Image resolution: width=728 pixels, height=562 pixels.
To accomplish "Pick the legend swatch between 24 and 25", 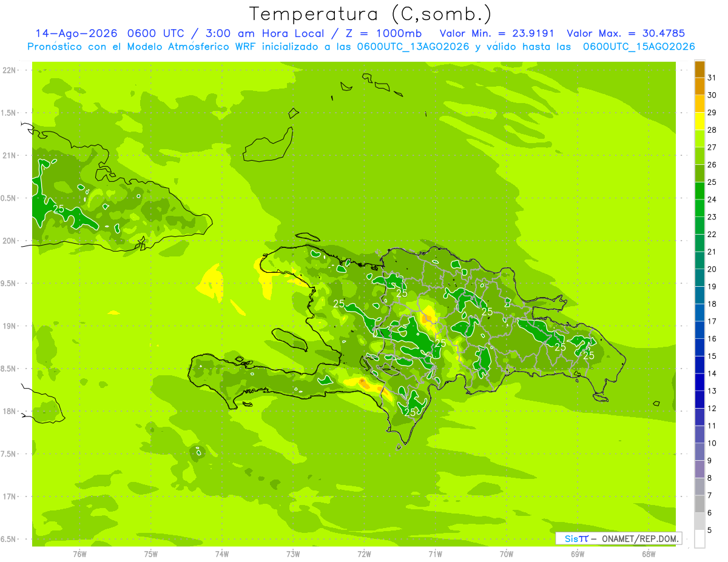I will click(699, 191).
